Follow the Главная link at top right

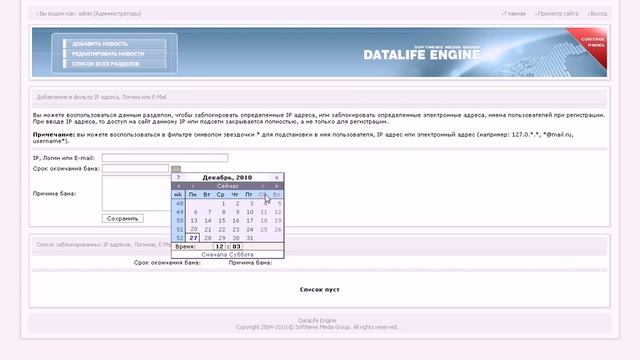(x=515, y=13)
